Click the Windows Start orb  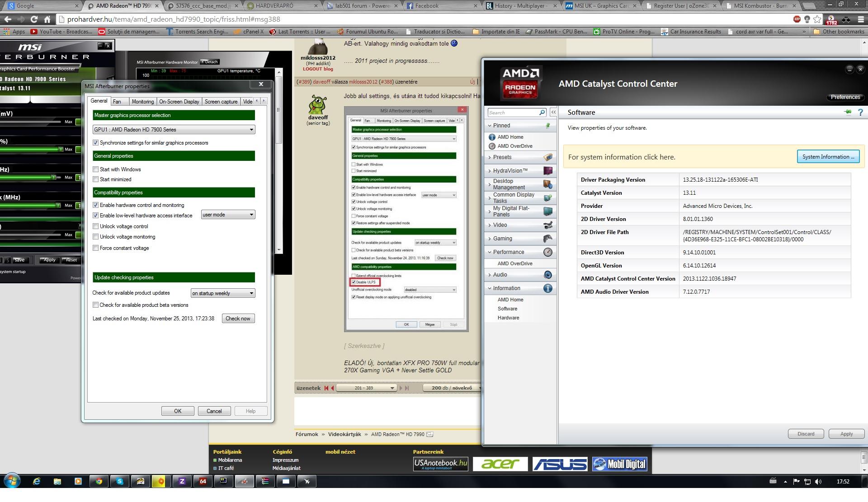[x=12, y=481]
